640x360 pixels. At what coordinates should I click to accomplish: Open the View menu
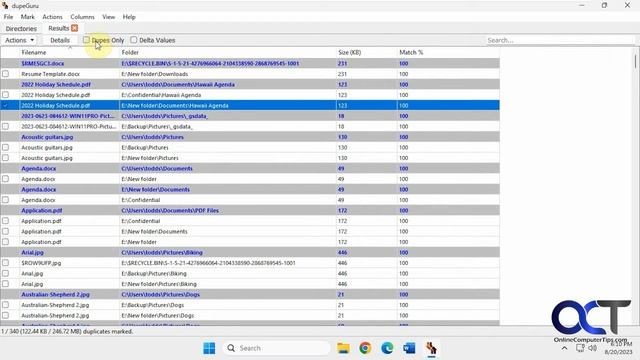(x=108, y=17)
